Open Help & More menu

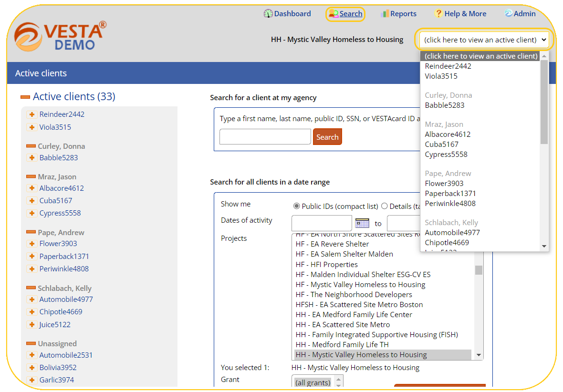tap(460, 14)
